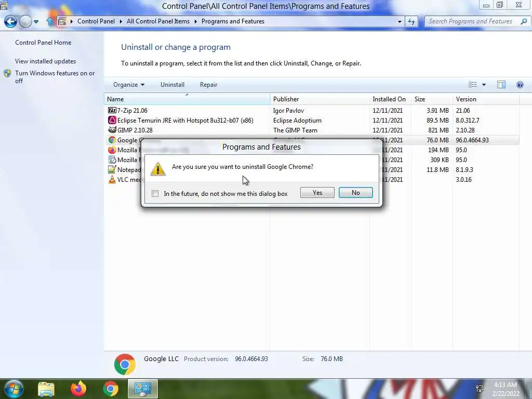
Task: Click the change view icon
Action: [x=473, y=85]
